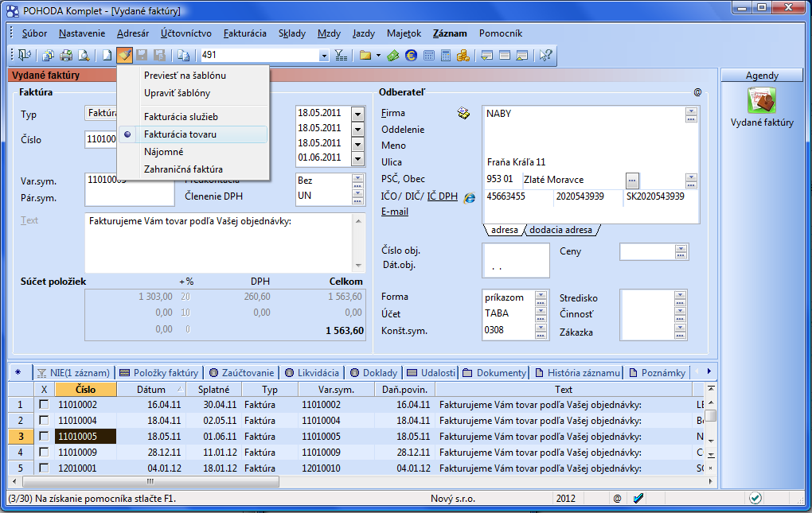Expand the 491 search combo box arrow

click(324, 56)
